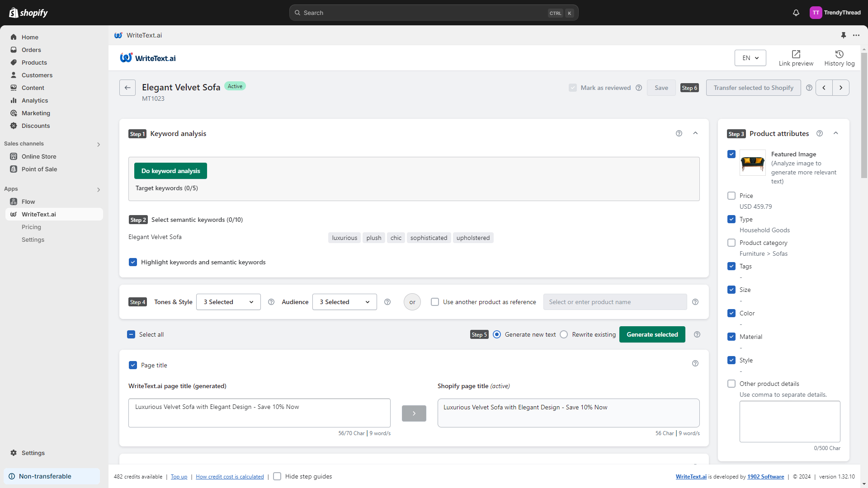The width and height of the screenshot is (868, 488).
Task: Expand Sales channels section
Action: [x=99, y=145]
